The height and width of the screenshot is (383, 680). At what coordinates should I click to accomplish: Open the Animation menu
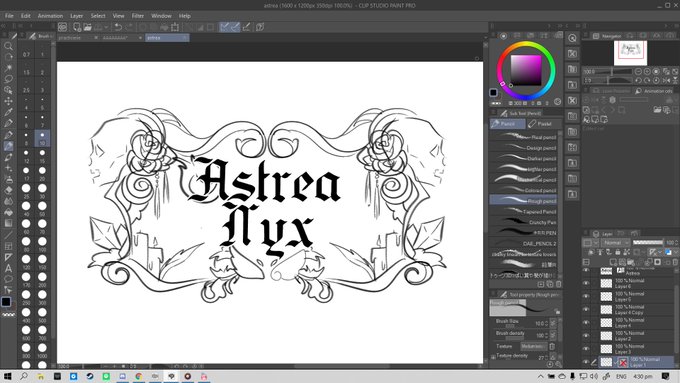50,16
